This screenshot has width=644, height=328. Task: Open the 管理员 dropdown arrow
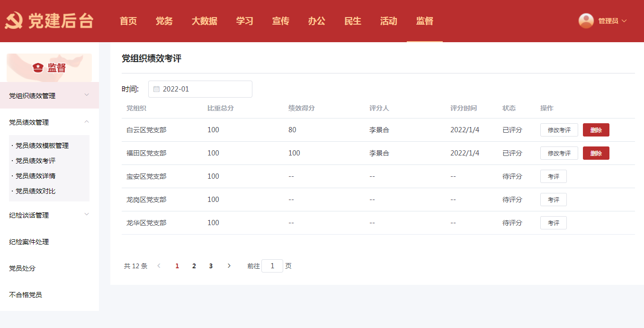coord(624,21)
